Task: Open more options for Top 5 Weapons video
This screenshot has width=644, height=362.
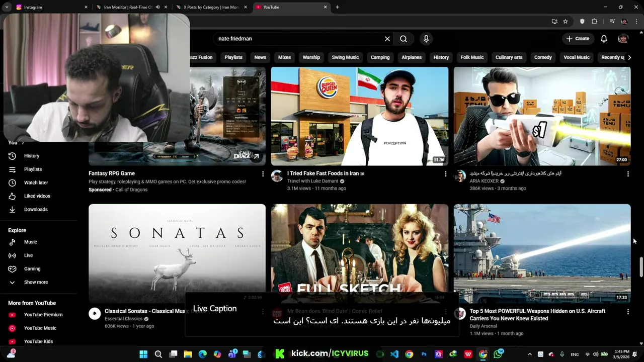Action: pos(628,312)
